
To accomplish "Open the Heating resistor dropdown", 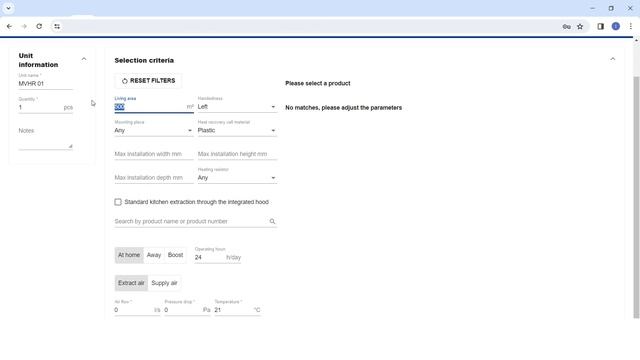I will (237, 178).
